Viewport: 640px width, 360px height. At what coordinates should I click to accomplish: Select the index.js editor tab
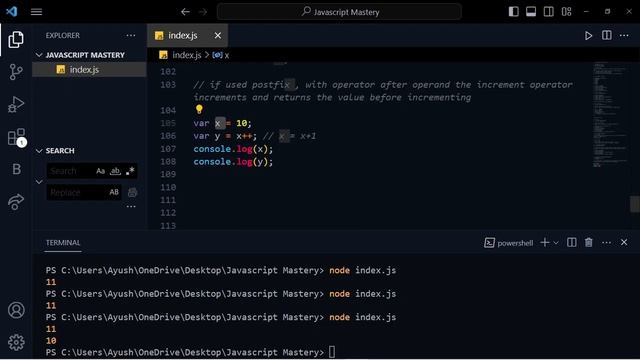[187, 36]
